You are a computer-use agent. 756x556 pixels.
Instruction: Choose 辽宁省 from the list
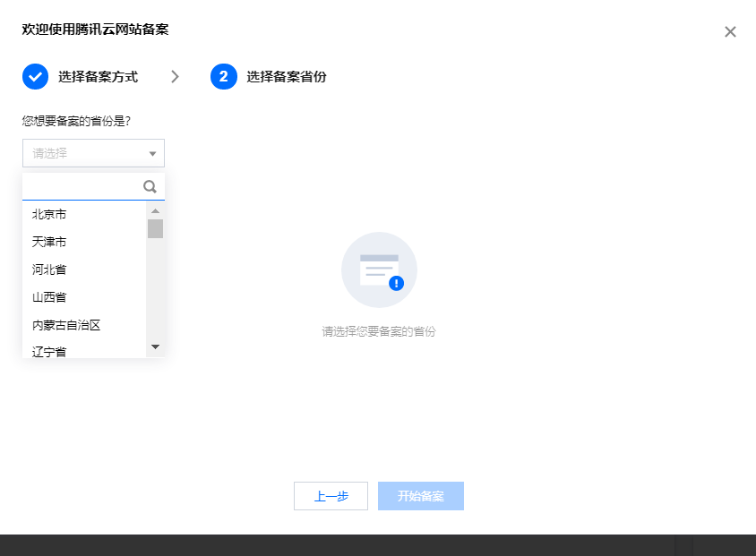84,350
